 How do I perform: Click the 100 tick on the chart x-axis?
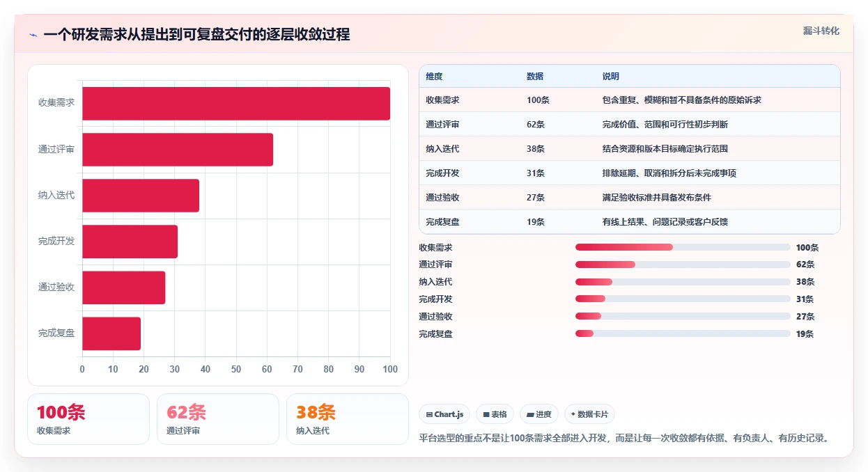(390, 369)
